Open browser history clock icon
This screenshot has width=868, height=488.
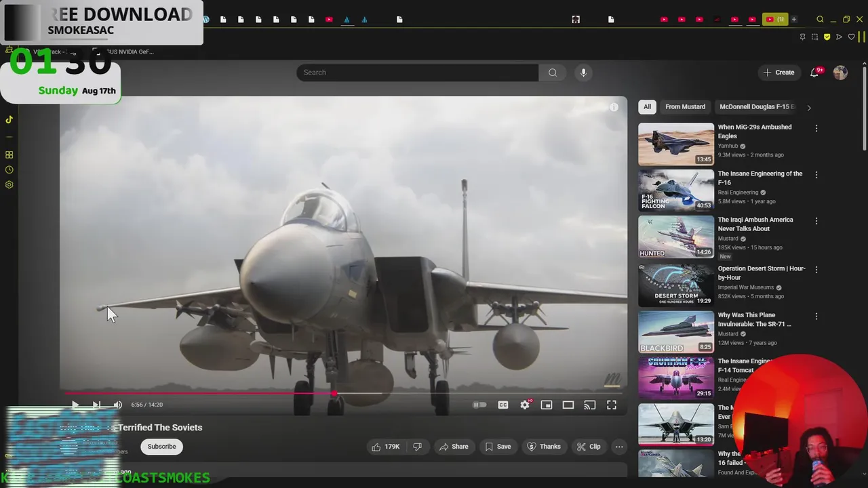[x=9, y=169]
